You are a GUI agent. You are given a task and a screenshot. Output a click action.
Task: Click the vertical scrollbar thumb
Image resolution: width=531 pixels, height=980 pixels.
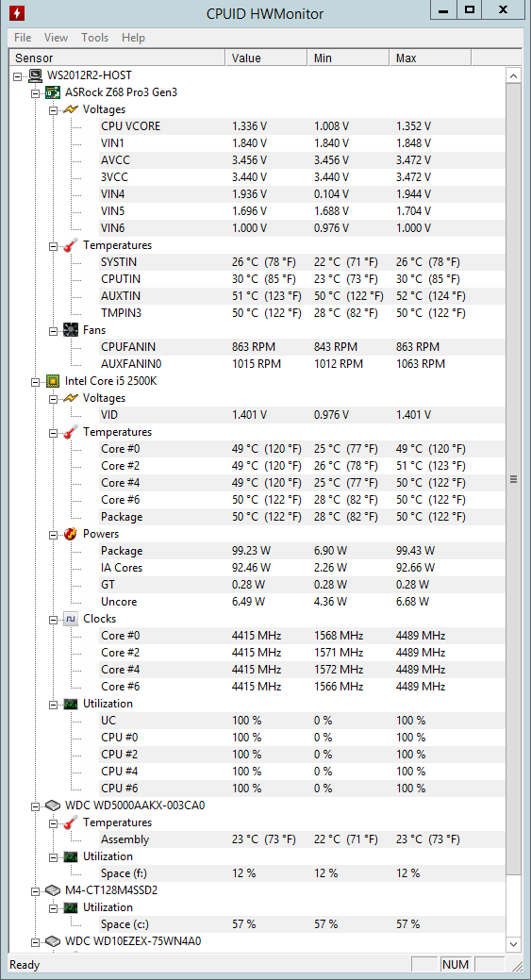[513, 479]
